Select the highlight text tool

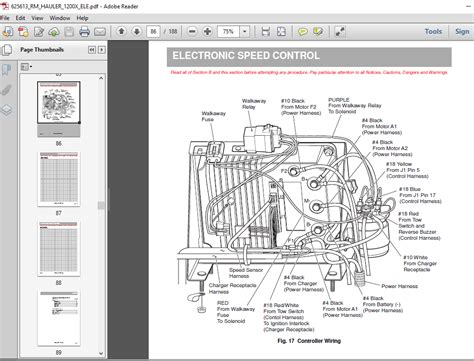(x=318, y=32)
